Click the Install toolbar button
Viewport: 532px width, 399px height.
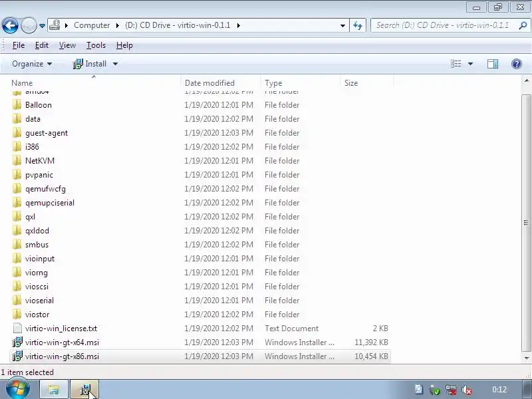click(90, 64)
